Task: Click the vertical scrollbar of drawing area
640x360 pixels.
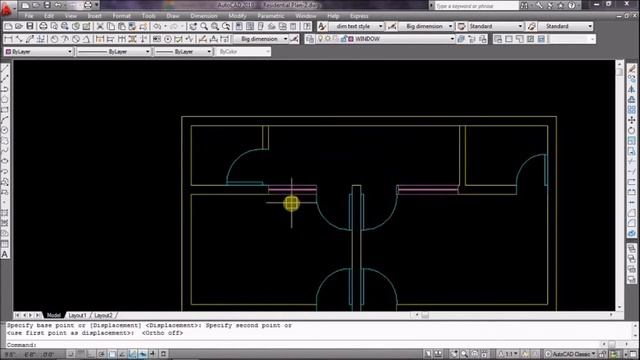Action: coord(620,186)
